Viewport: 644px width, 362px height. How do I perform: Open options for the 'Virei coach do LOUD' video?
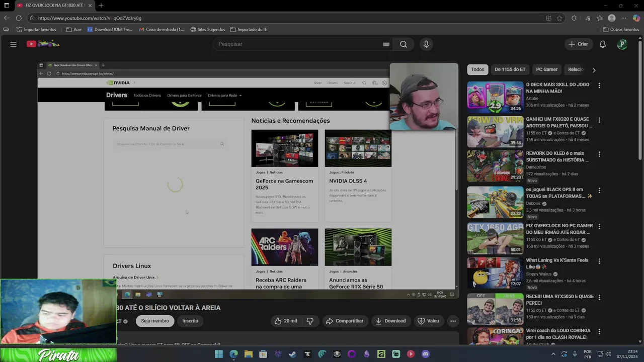[x=599, y=332]
